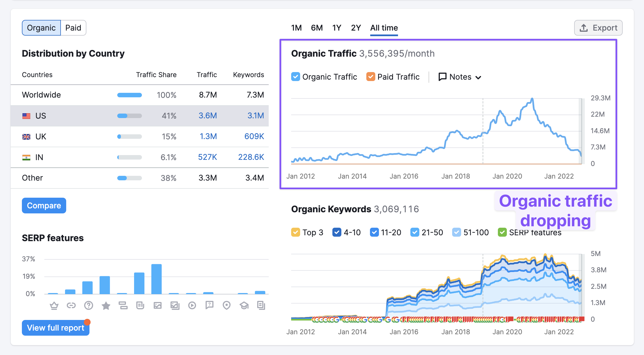Screen dimensions: 644x355
Task: Uncheck the Paid Traffic checkbox
Action: [x=371, y=77]
